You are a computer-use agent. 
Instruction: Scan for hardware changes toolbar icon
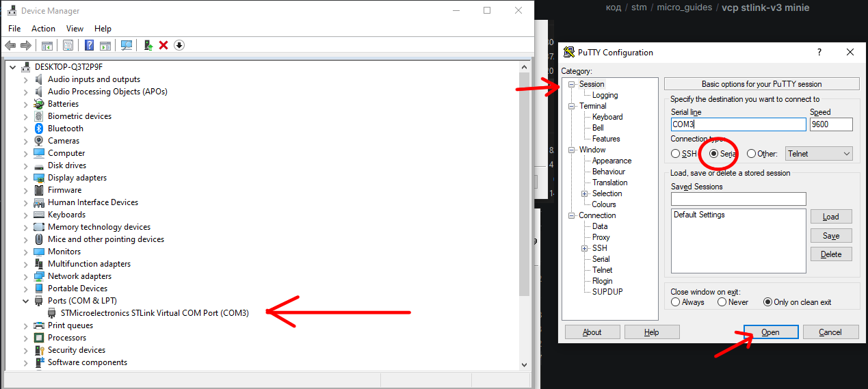click(x=127, y=45)
